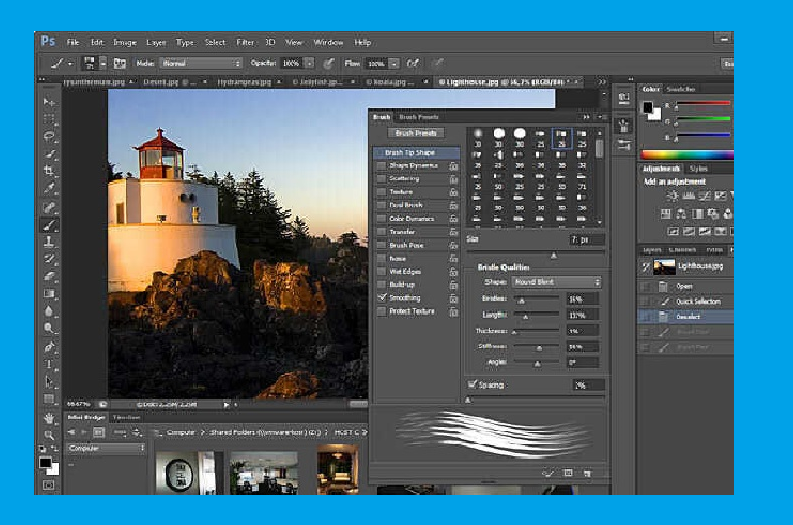Select the Brush tool in toolbox

[49, 225]
